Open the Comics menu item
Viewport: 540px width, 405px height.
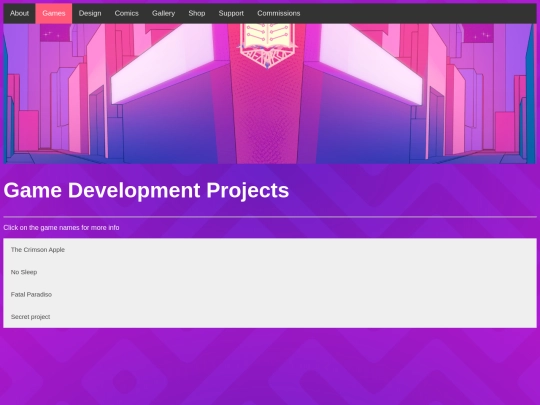[x=127, y=13]
